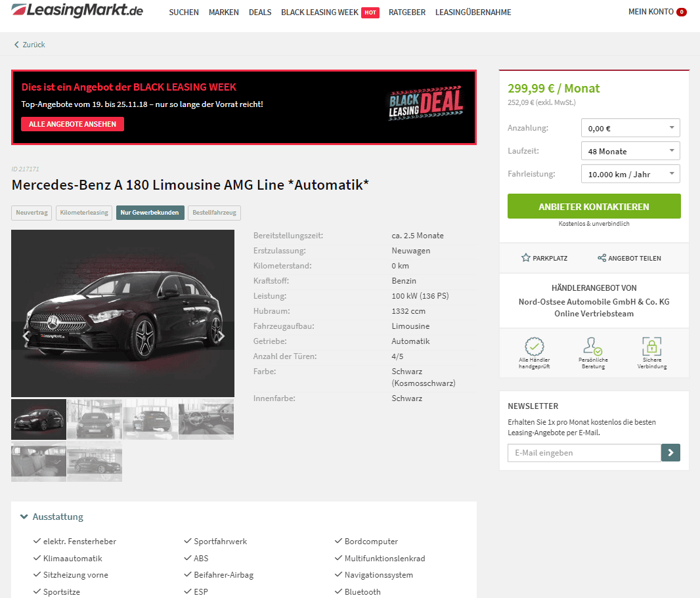Select the front view car thumbnail

click(95, 419)
